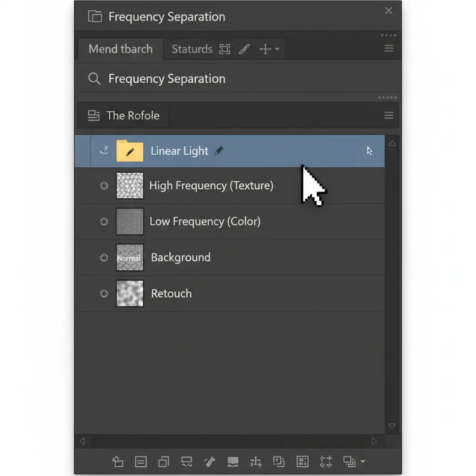Click the pencil icon beside Linear Light
The image size is (476, 476).
[x=218, y=151]
